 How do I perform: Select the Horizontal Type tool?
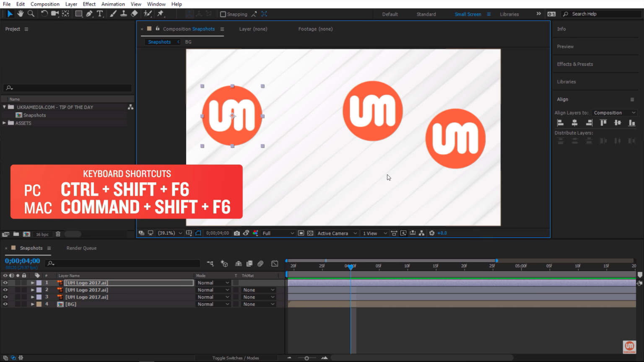100,14
